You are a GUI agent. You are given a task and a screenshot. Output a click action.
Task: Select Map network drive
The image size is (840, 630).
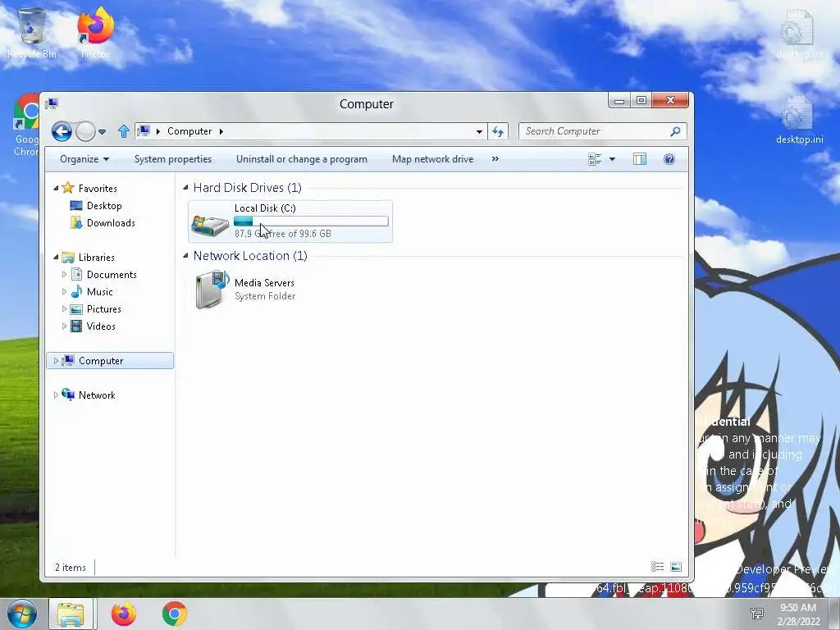433,159
